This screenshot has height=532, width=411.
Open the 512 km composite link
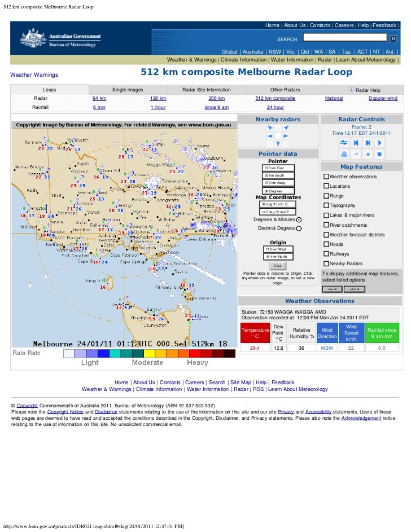pyautogui.click(x=276, y=98)
